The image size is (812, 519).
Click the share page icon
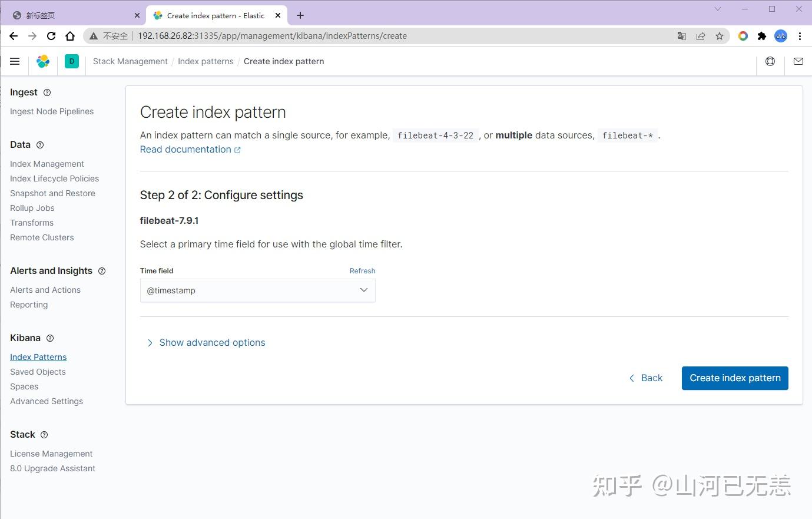coord(701,36)
